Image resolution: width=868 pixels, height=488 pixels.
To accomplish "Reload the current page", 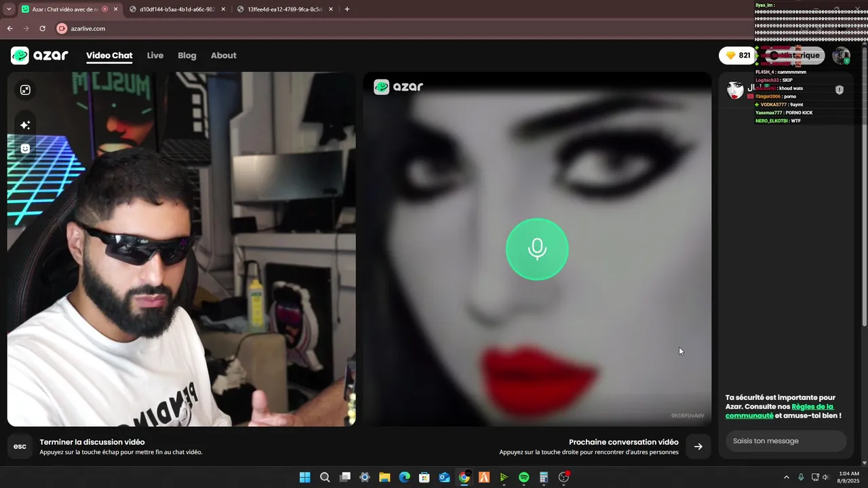I will pyautogui.click(x=42, y=28).
